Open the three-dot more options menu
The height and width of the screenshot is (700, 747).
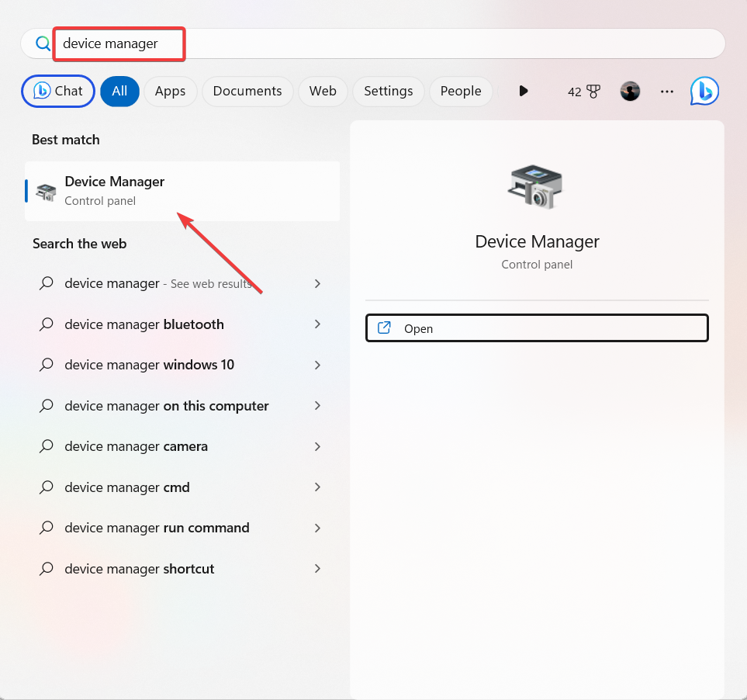pyautogui.click(x=667, y=92)
